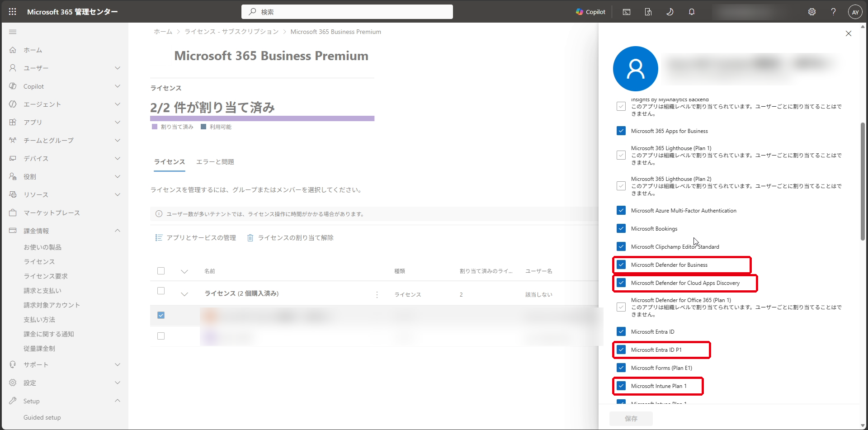Screen dimensions: 868x430
Task: Open the notifications bell
Action: [692, 12]
